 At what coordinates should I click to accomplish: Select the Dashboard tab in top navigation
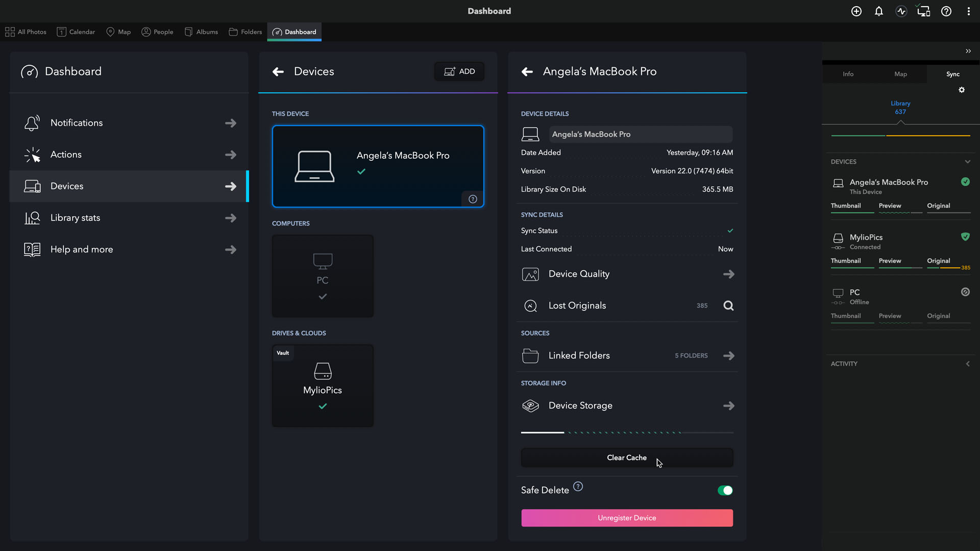(295, 32)
